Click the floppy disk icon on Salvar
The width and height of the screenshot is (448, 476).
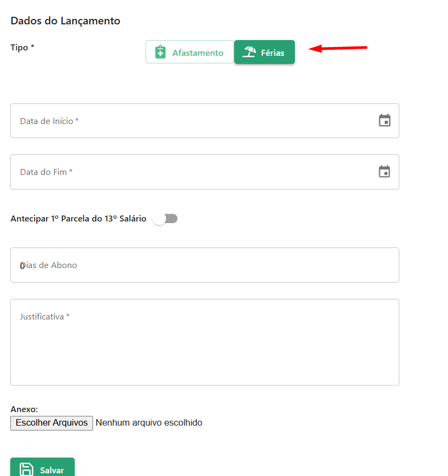click(x=27, y=470)
